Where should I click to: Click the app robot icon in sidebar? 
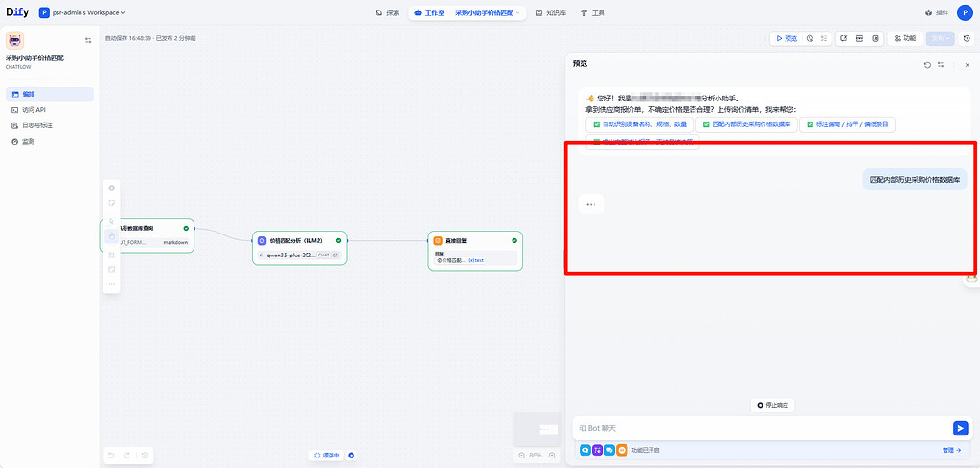pos(15,40)
